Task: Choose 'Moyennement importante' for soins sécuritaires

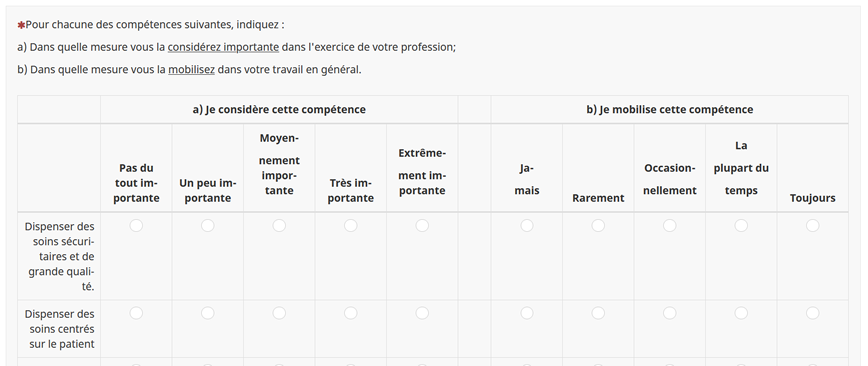Action: 279,226
